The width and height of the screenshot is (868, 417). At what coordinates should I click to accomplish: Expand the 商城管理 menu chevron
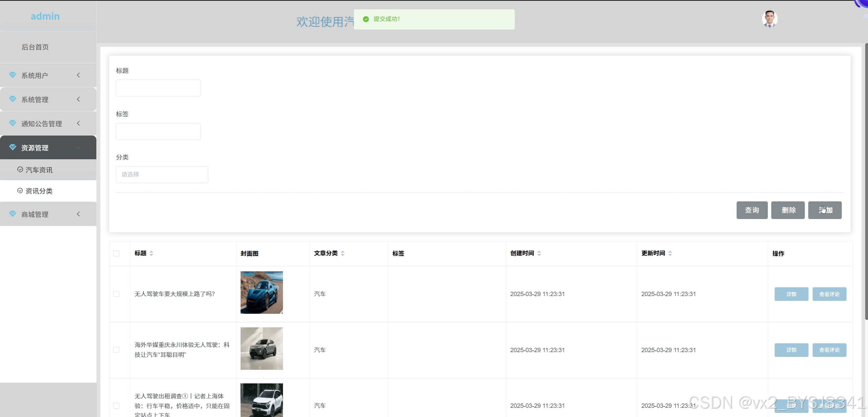click(78, 214)
